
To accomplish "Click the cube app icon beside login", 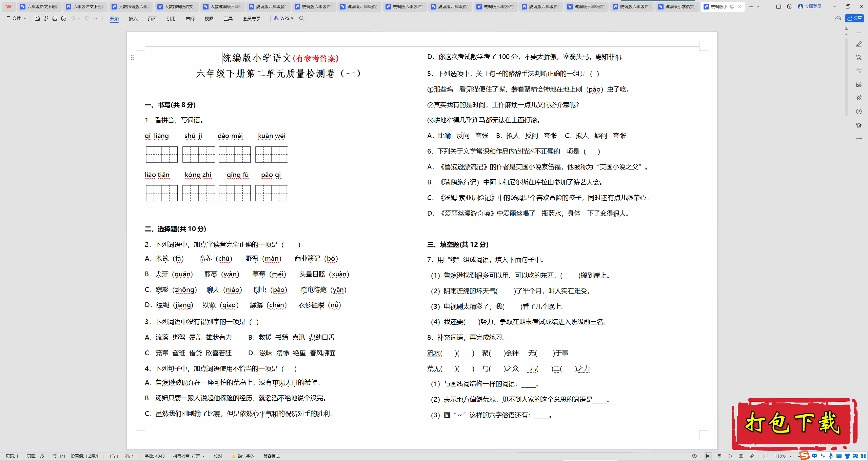I will pos(790,6).
